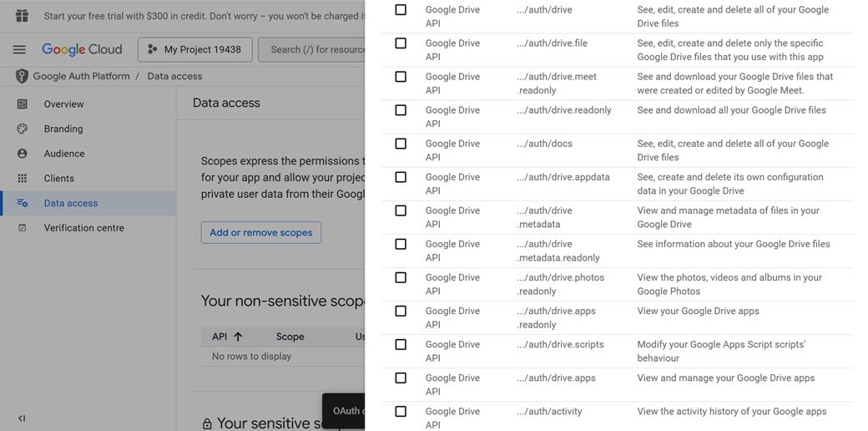The height and width of the screenshot is (431, 868).
Task: Collapse the left sidebar with the arrow icon
Action: pyautogui.click(x=22, y=418)
